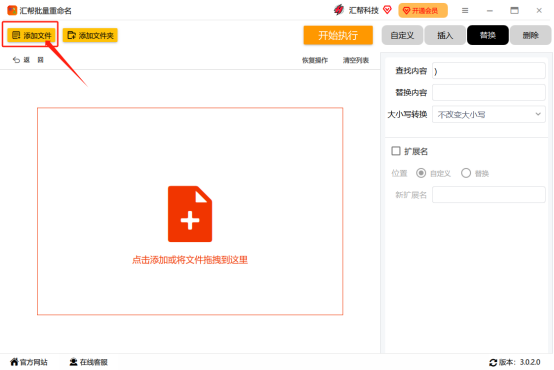This screenshot has width=554, height=370.
Task: Close the 汇帮批量重命名 window
Action: pos(539,11)
